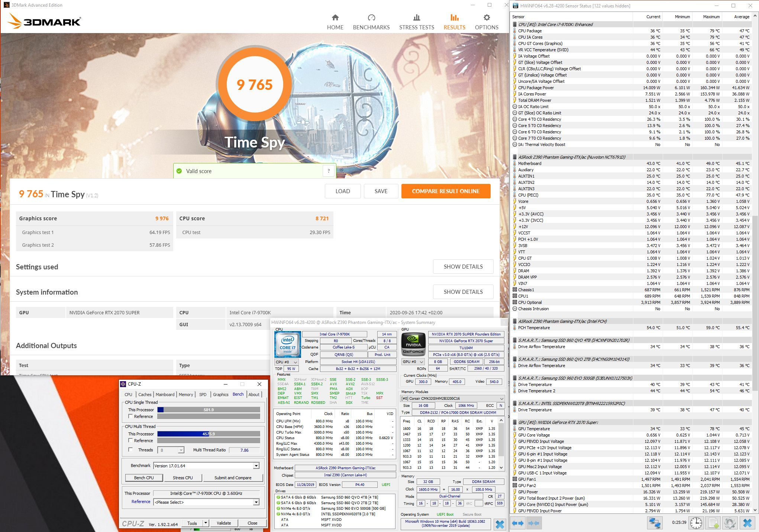
Task: Save the Time Spy result
Action: point(381,191)
